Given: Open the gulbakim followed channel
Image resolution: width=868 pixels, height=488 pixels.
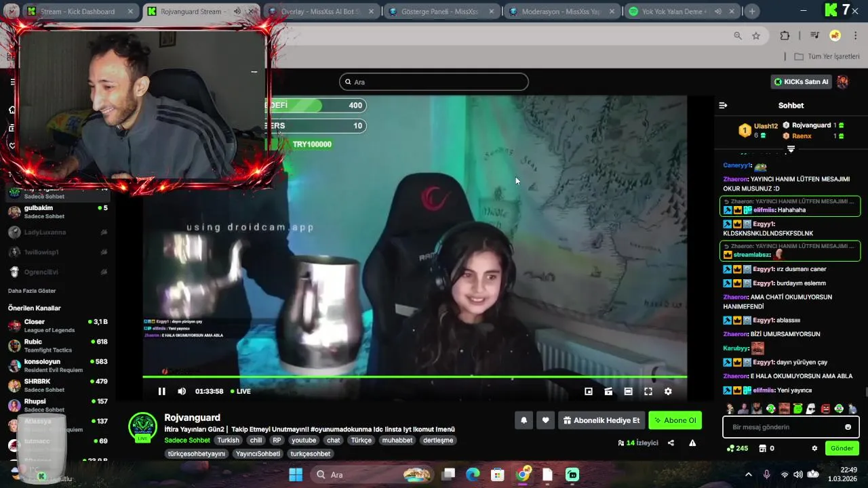Looking at the screenshot, I should coord(58,212).
